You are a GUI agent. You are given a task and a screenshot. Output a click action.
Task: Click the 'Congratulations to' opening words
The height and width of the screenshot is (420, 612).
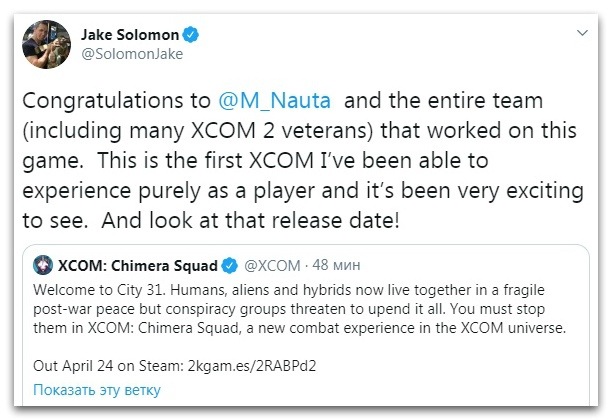pos(116,101)
